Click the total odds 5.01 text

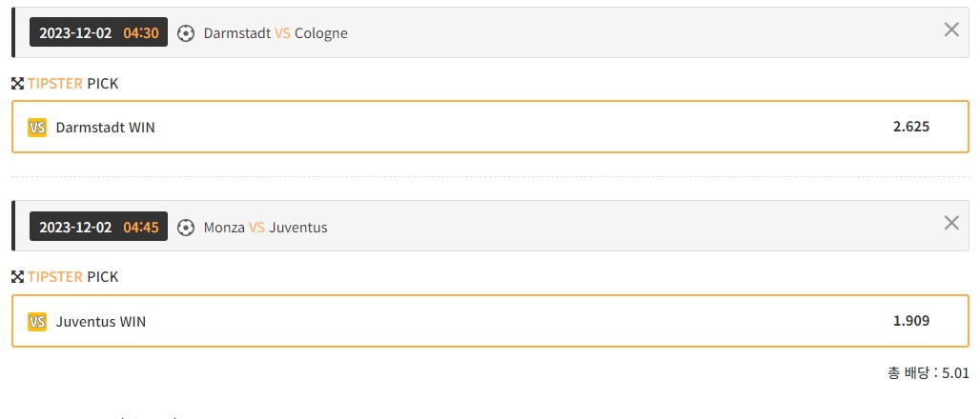pyautogui.click(x=928, y=374)
